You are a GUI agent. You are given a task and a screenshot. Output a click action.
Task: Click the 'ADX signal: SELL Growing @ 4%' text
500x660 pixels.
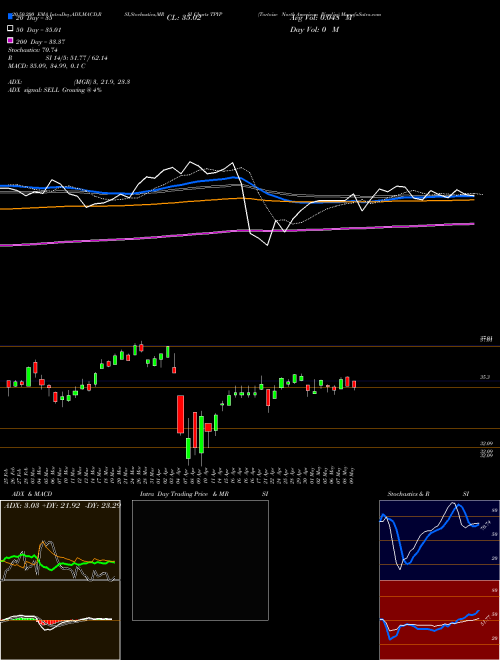55,90
